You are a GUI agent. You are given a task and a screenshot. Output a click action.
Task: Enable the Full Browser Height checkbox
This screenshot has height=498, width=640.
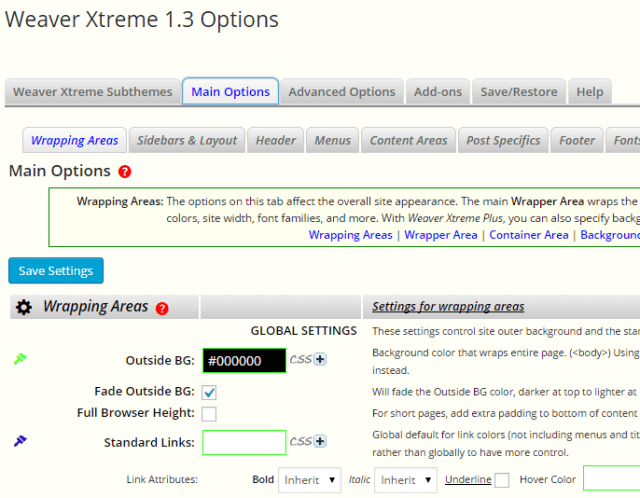click(209, 413)
